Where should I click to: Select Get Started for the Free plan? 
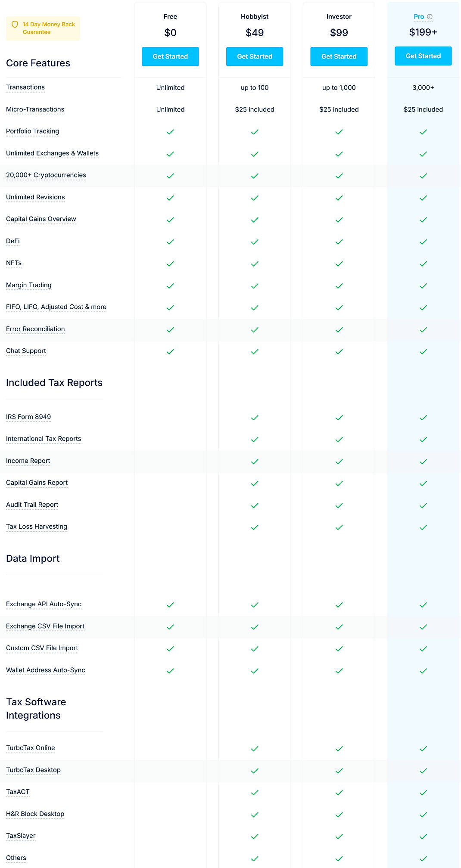170,56
